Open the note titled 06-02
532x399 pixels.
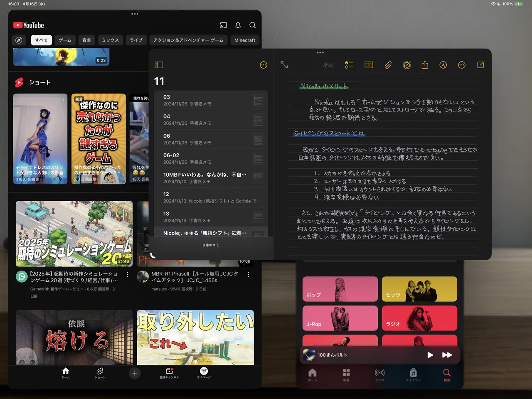208,158
